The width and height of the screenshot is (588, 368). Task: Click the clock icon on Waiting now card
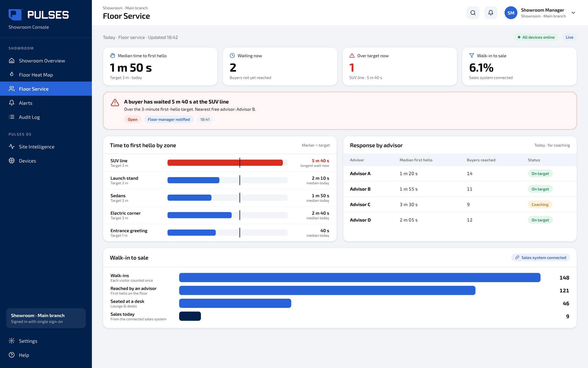pos(232,56)
